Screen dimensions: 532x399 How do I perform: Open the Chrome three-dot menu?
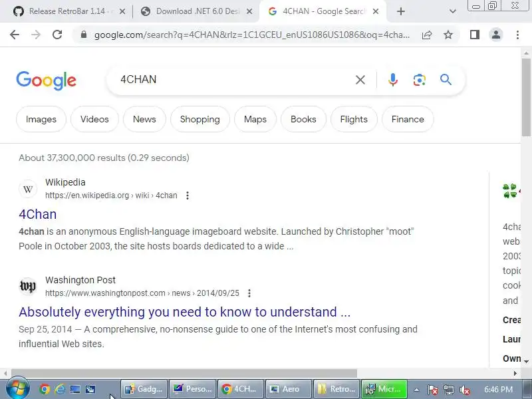tap(517, 35)
